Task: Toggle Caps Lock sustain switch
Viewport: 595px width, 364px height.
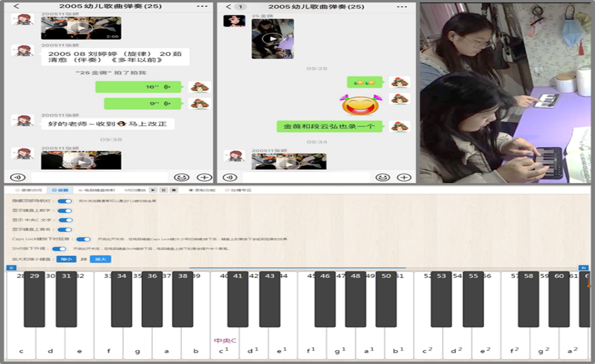Action: [83, 240]
